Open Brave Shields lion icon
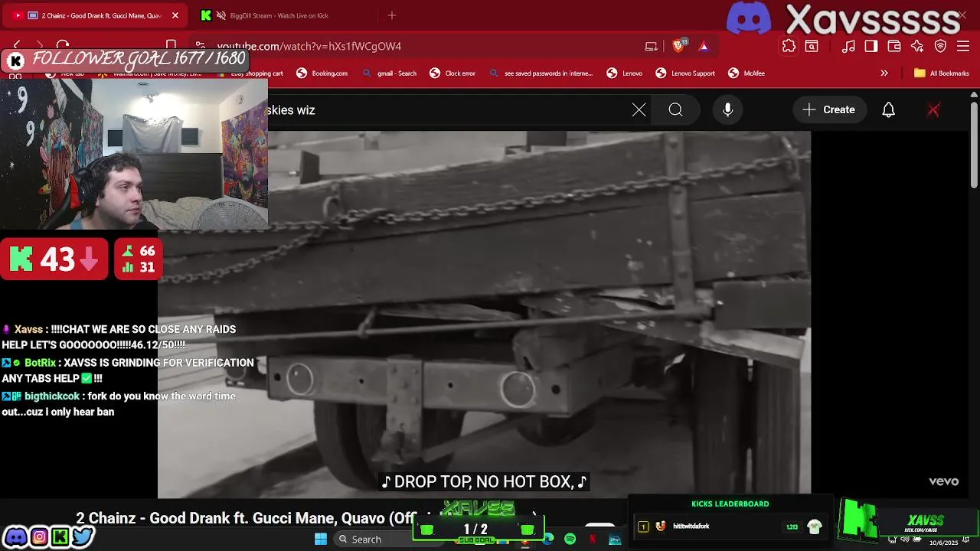This screenshot has width=980, height=551. (678, 46)
